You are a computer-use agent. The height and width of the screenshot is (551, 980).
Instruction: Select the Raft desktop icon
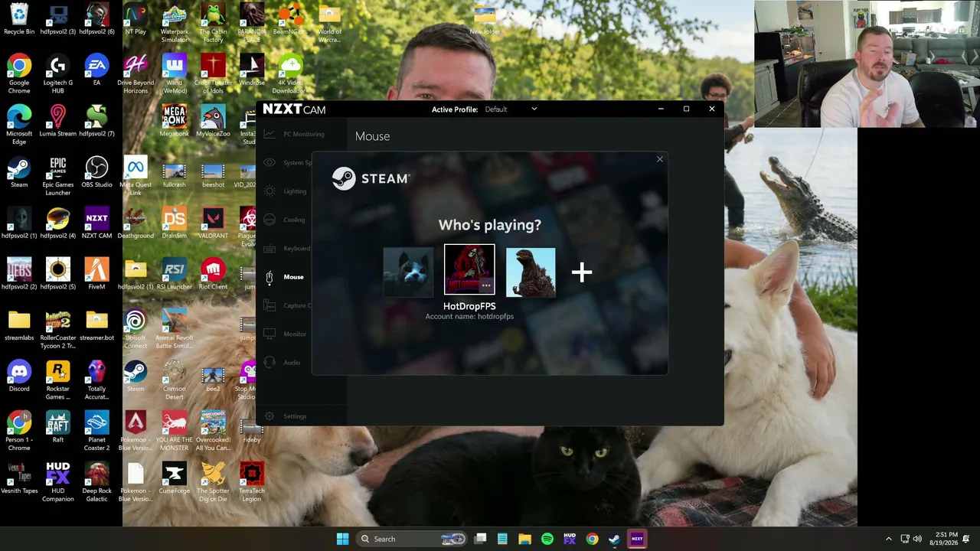click(x=58, y=427)
